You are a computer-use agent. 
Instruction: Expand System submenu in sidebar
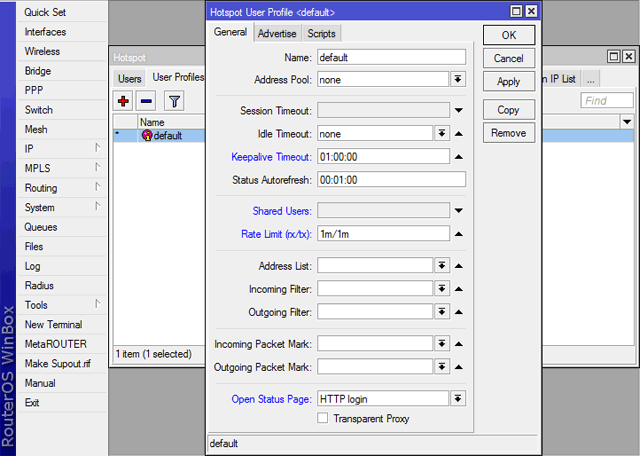coord(62,207)
